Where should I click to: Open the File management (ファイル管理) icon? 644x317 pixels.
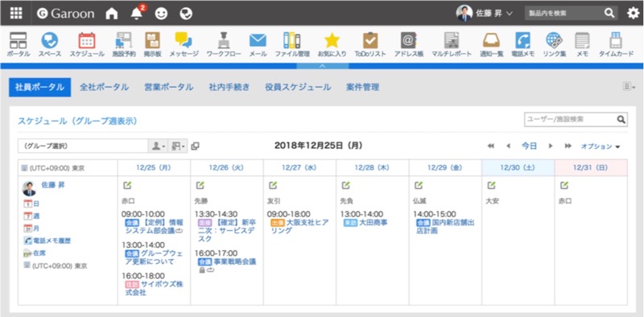pos(292,41)
